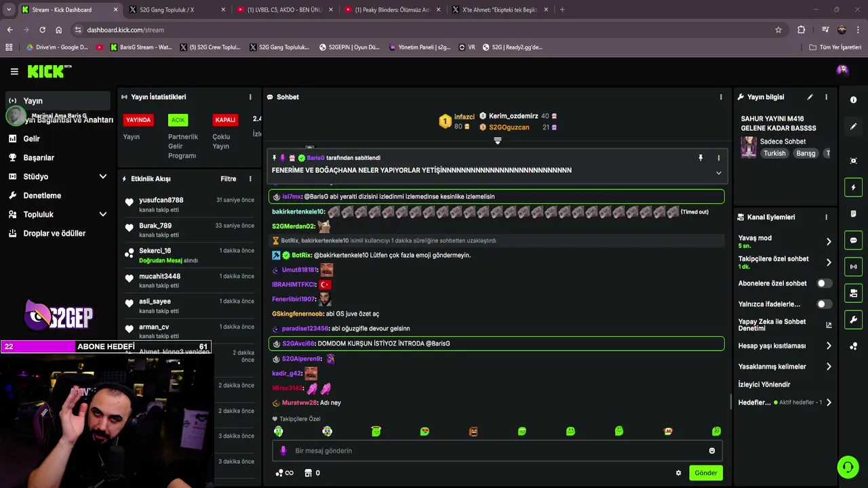Open the BarisG Stream bookmark

coord(141,47)
